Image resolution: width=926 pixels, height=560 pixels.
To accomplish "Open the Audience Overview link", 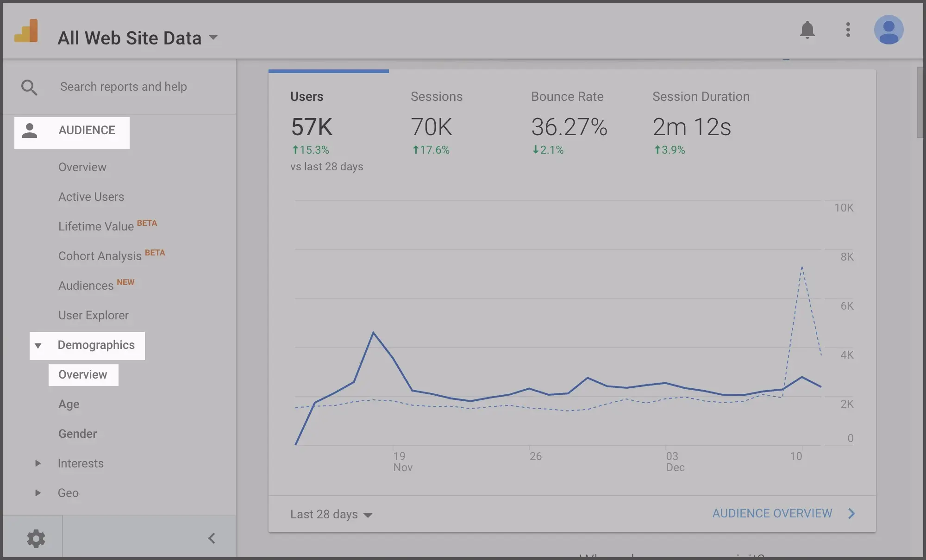I will [x=772, y=513].
